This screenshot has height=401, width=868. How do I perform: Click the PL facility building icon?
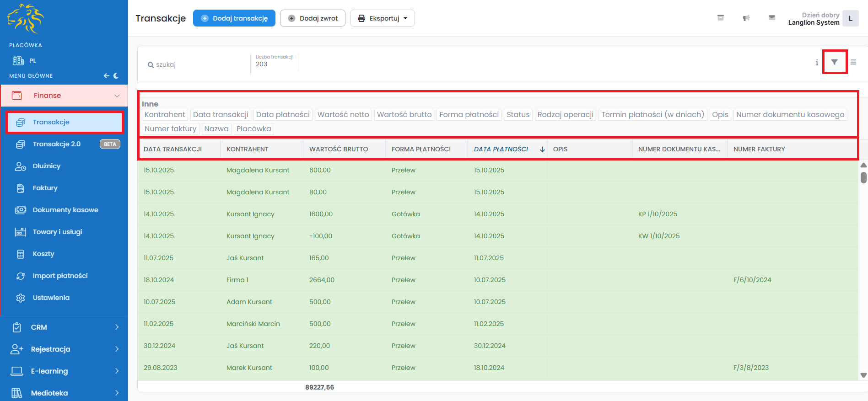point(18,61)
